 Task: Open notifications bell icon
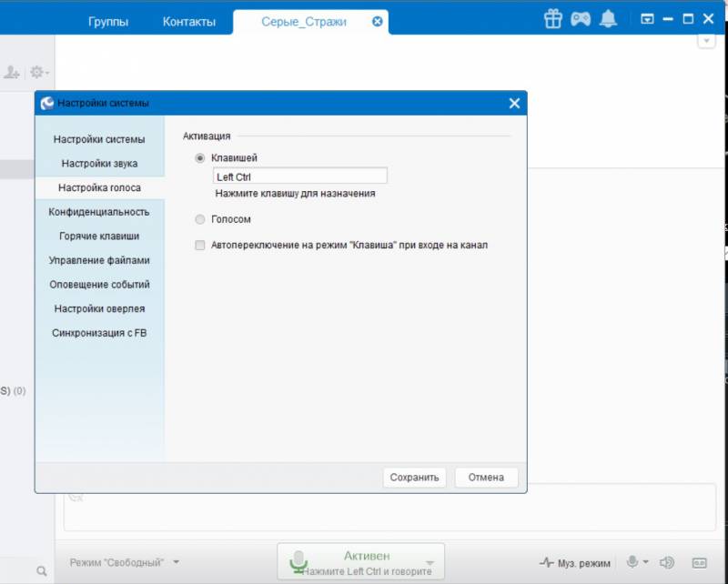click(x=608, y=19)
